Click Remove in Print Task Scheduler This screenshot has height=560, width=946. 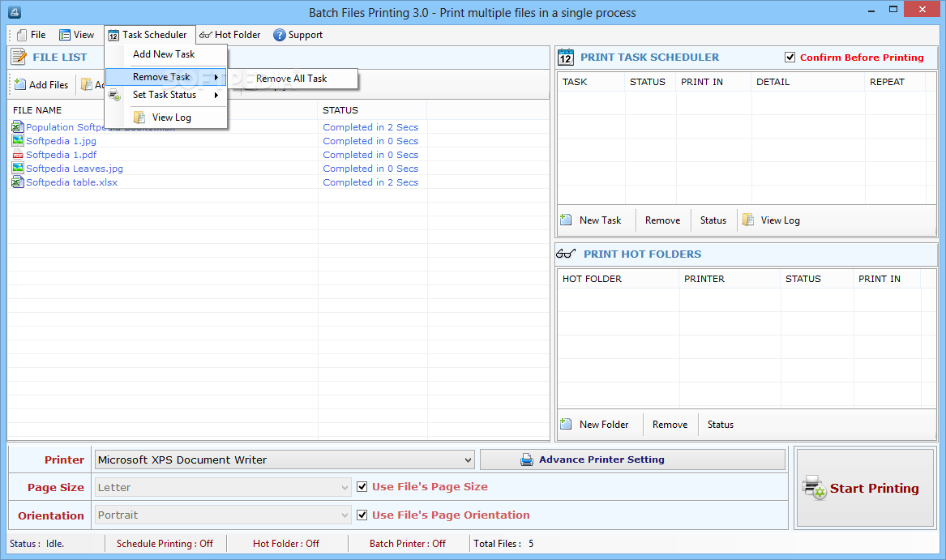[662, 220]
